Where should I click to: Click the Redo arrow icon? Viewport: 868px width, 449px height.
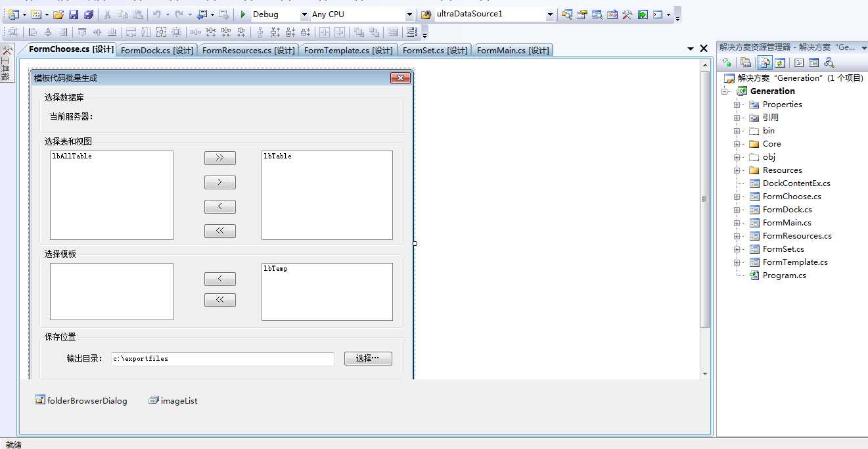tap(179, 14)
